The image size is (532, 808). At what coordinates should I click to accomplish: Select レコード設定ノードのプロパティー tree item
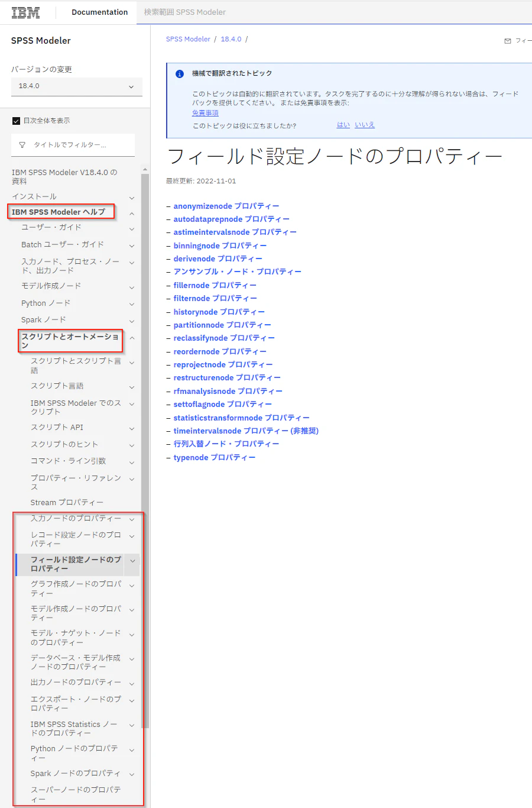(76, 539)
